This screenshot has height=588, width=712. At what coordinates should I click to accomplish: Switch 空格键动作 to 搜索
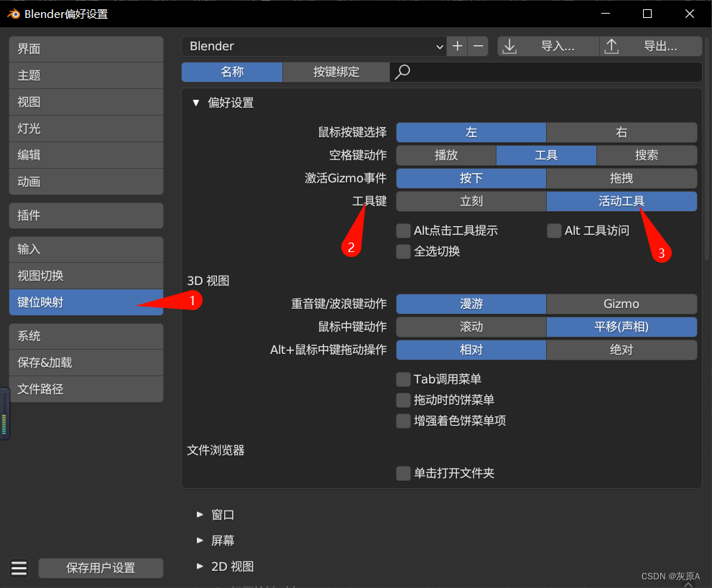tap(646, 155)
